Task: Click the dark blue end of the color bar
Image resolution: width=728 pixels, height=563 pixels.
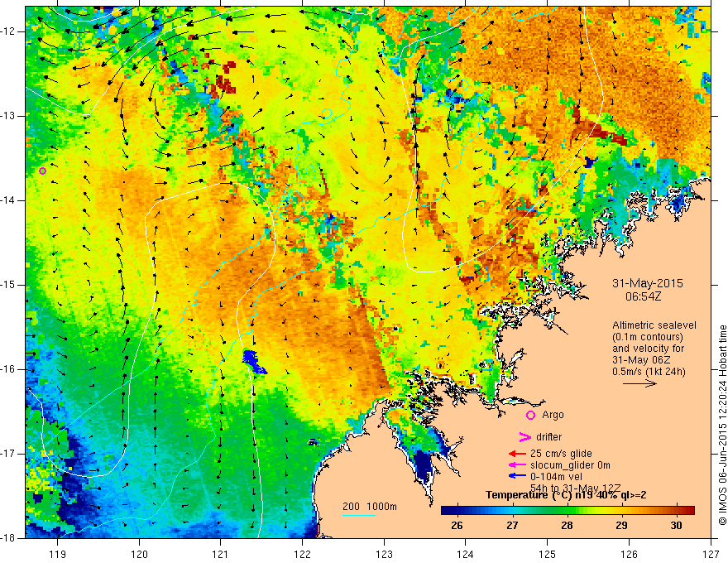Action: pyautogui.click(x=445, y=511)
